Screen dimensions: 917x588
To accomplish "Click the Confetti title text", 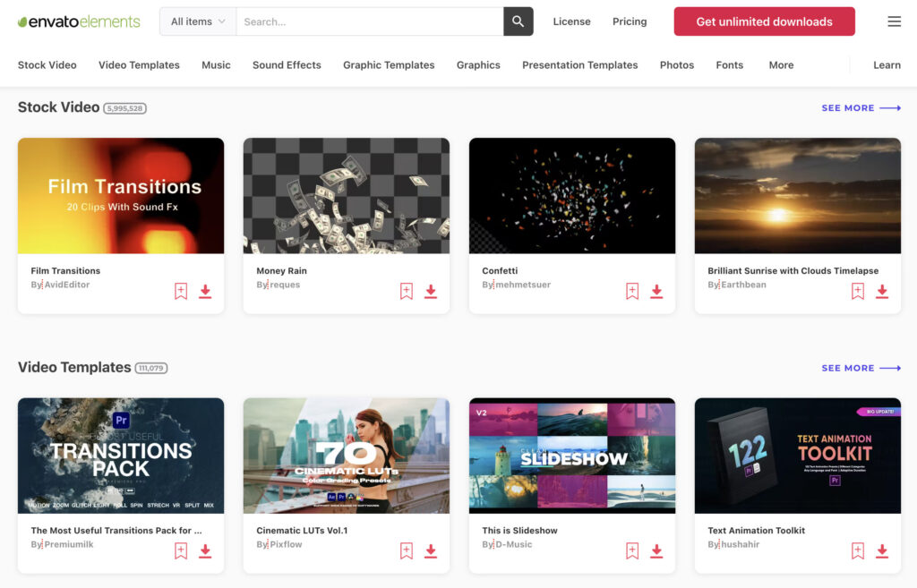I will [x=500, y=270].
